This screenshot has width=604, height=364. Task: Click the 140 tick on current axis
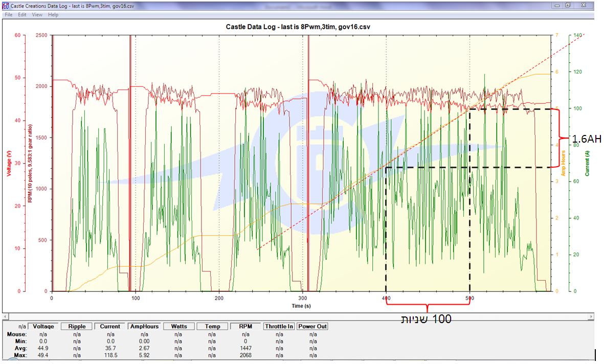577,35
